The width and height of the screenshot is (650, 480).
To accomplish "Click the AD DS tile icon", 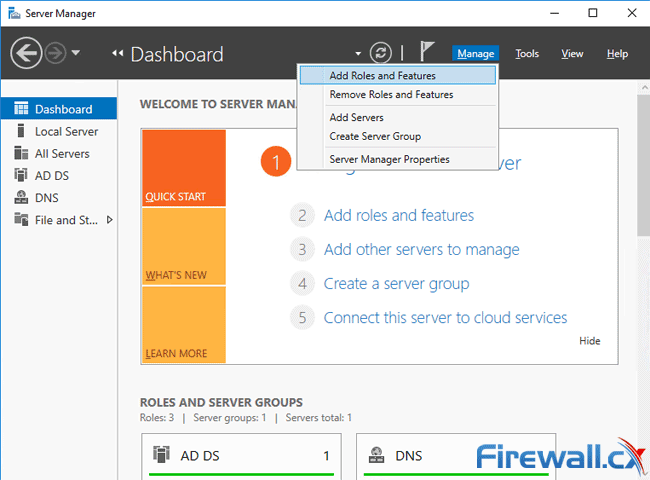I will [161, 454].
